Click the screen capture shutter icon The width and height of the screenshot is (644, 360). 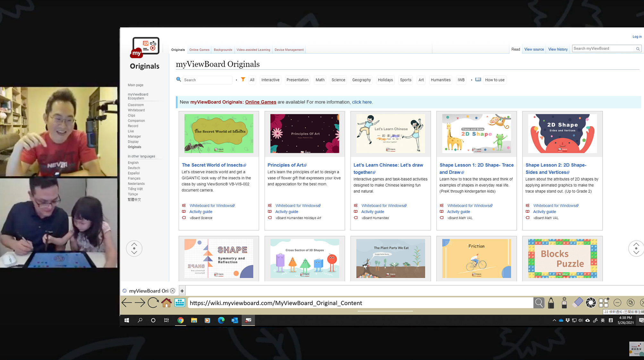tap(591, 303)
